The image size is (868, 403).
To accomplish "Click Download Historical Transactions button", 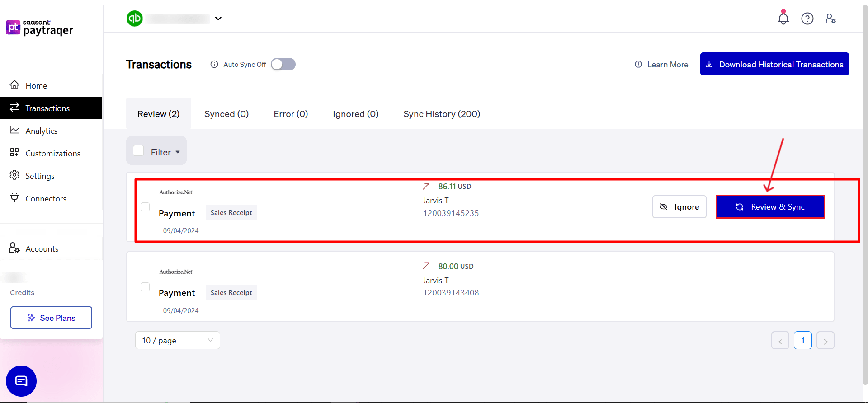I will click(774, 64).
